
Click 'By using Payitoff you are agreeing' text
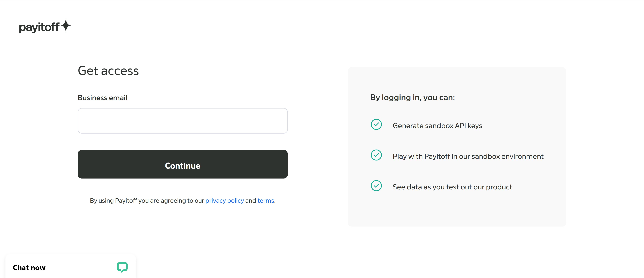[x=147, y=201]
